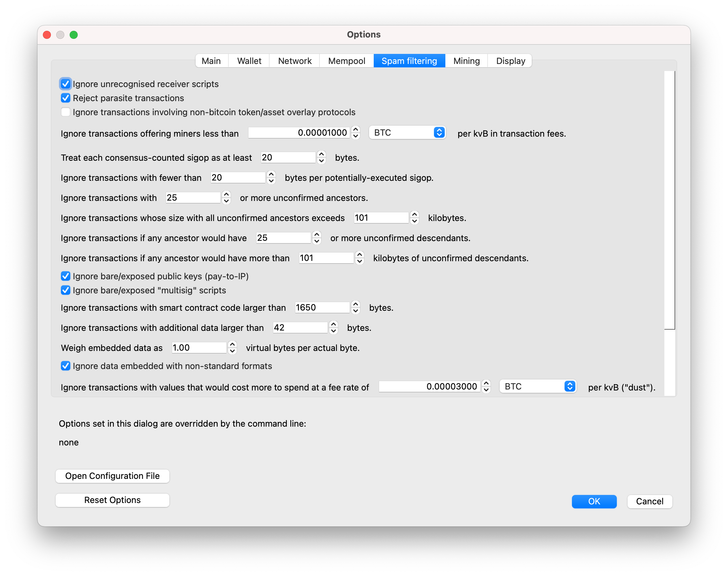Screen dimensions: 728x576
Task: Decrease dust fee rate stepper
Action: (x=486, y=389)
